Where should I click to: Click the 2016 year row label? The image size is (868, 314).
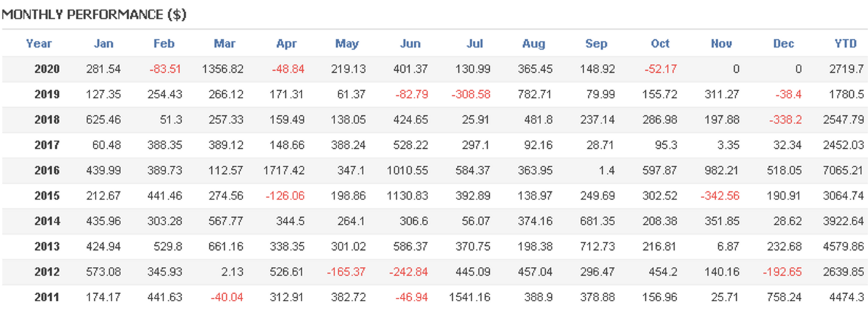pos(47,170)
